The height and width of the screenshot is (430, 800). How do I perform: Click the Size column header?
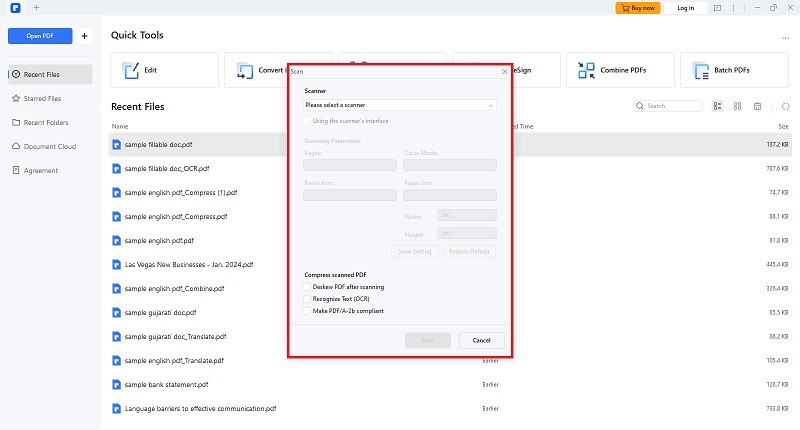[x=783, y=127]
